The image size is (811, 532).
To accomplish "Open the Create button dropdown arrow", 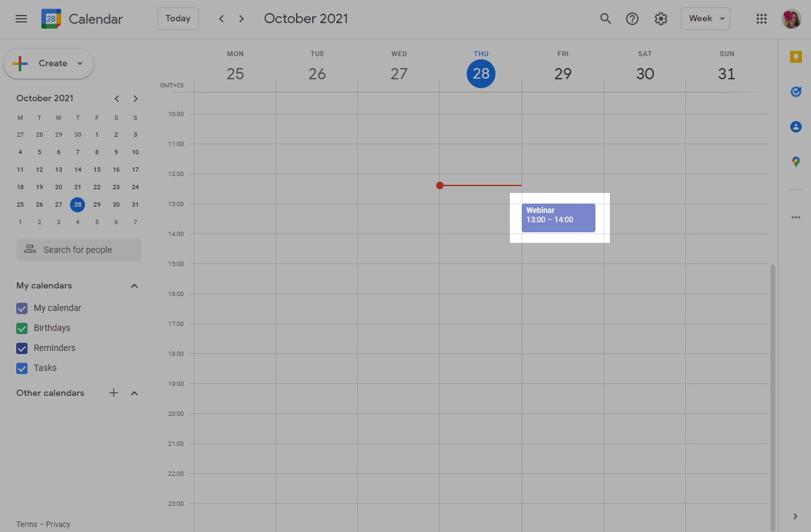I will point(80,64).
